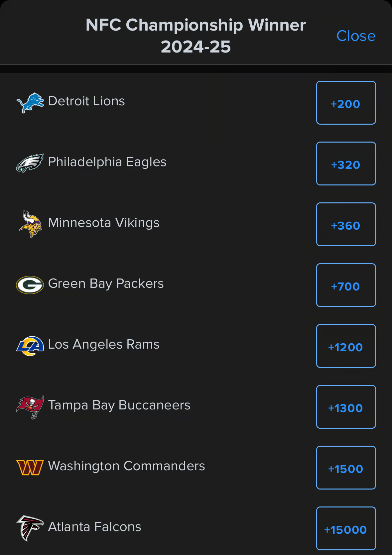Click the Philadelphia Eagles logo icon
The image size is (392, 555).
[x=30, y=163]
